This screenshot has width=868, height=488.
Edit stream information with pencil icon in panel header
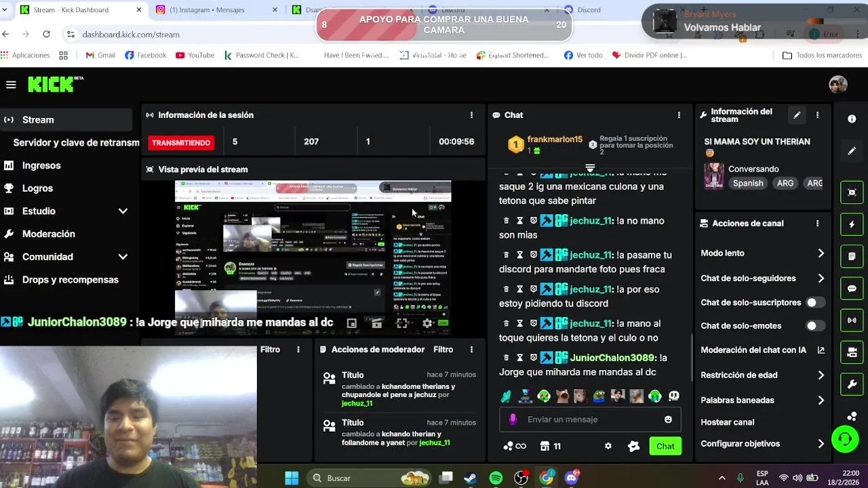(797, 115)
